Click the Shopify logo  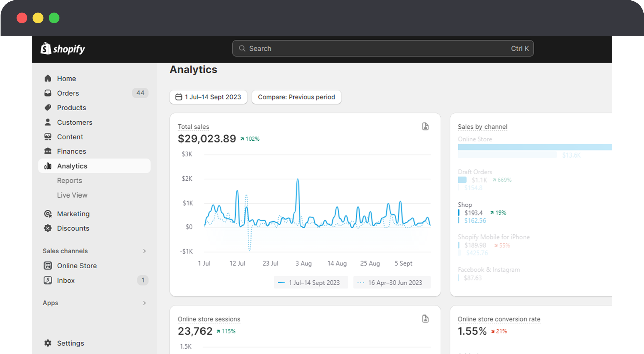63,49
